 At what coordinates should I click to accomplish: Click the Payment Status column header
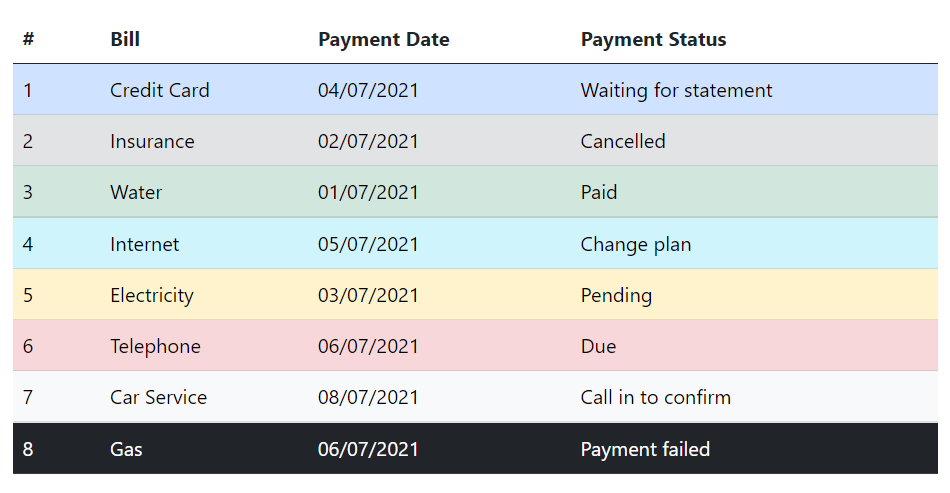point(653,40)
